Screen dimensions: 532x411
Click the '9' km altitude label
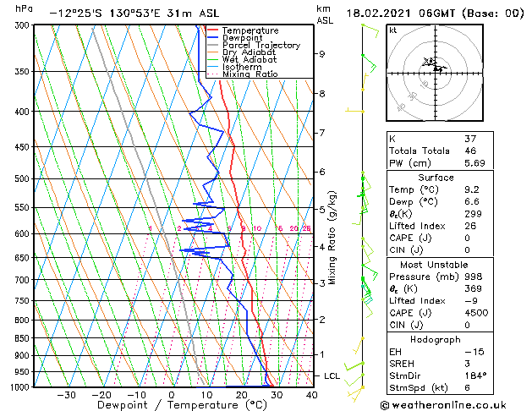pos(322,54)
